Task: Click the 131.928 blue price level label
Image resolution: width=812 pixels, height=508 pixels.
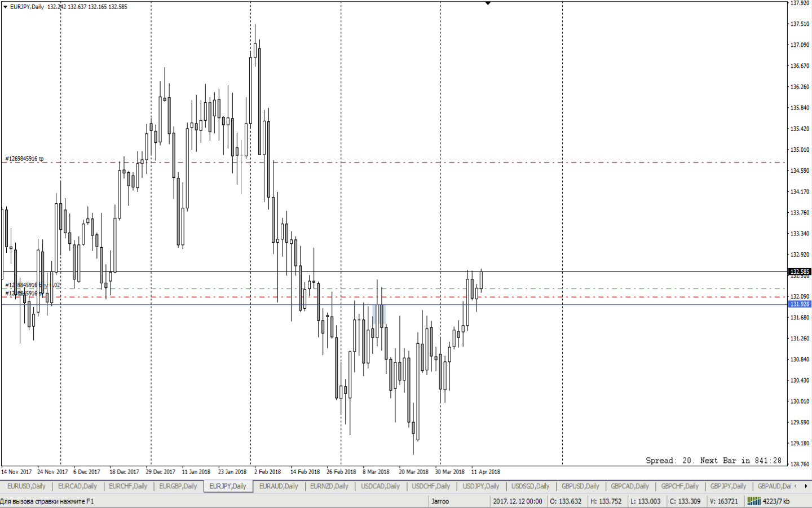Action: coord(800,304)
